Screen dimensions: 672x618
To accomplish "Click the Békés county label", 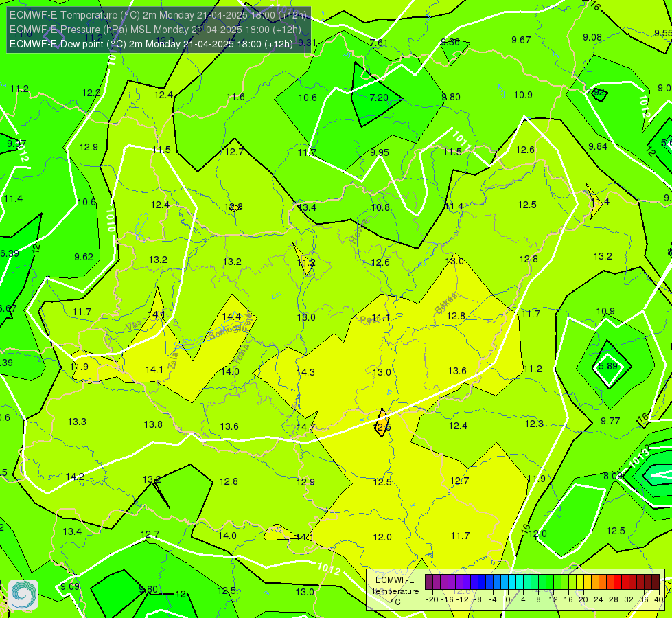I will tap(446, 303).
